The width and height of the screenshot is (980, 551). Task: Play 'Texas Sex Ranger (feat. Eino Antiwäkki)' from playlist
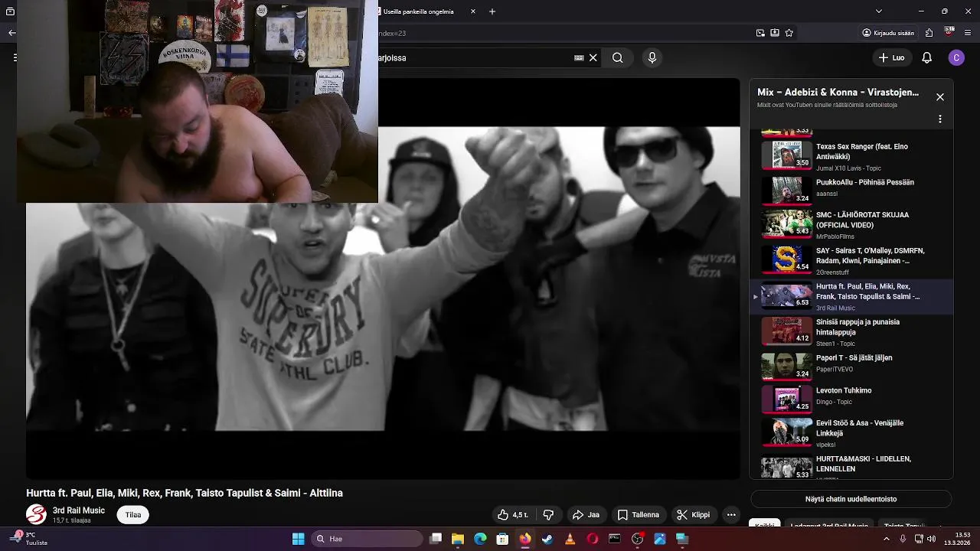tap(851, 156)
